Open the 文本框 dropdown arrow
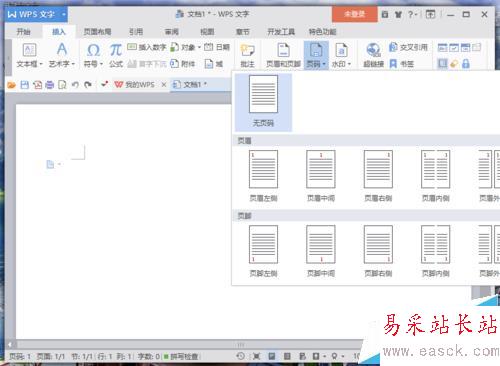This screenshot has width=500, height=366. pos(41,64)
